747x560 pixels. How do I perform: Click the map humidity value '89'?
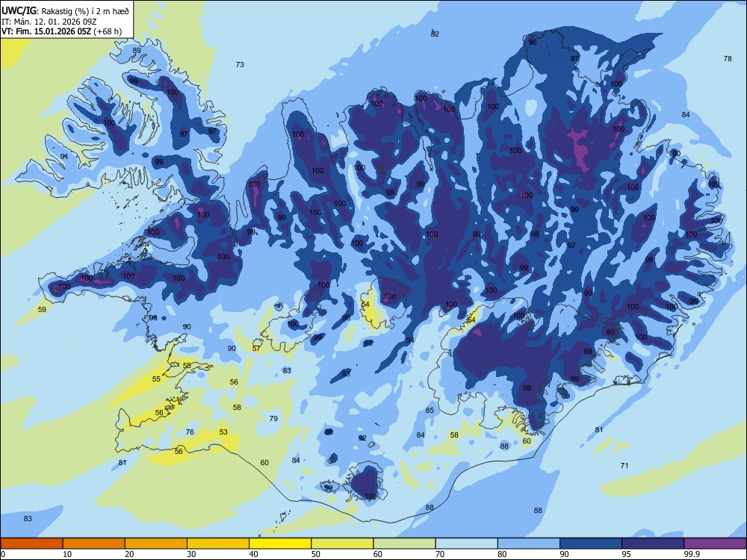(x=137, y=51)
